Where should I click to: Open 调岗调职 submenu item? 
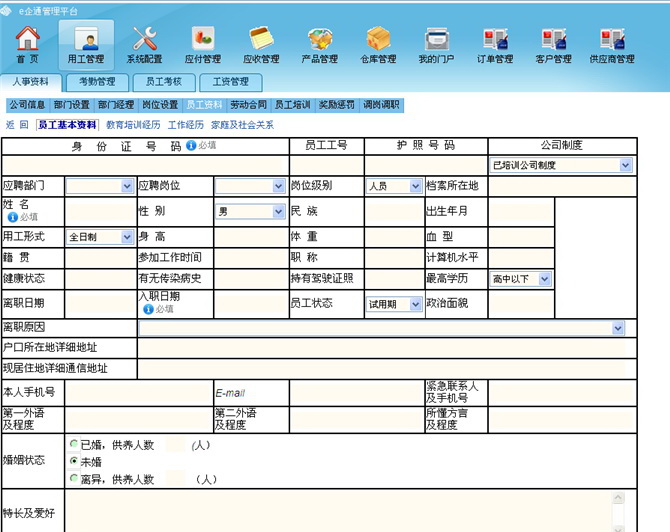[382, 105]
